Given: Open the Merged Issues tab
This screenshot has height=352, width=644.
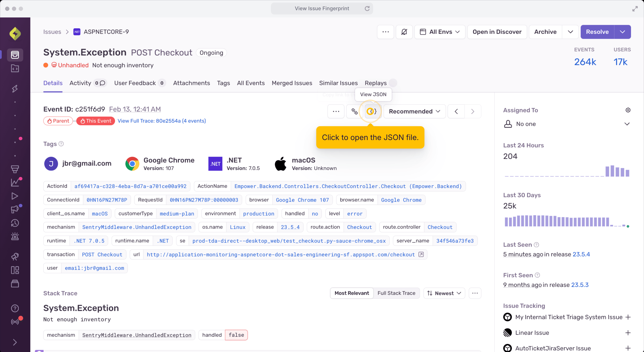Looking at the screenshot, I should pos(292,83).
